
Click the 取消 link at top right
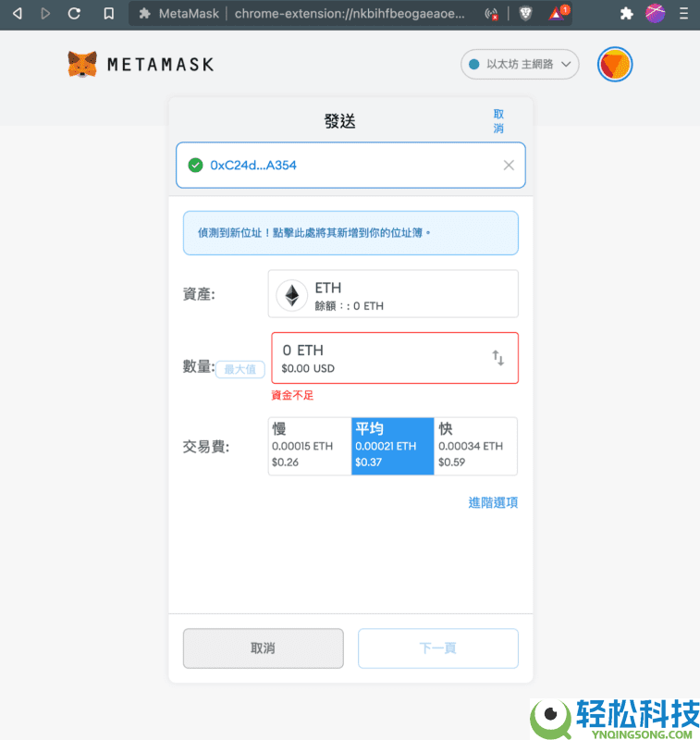tap(498, 121)
